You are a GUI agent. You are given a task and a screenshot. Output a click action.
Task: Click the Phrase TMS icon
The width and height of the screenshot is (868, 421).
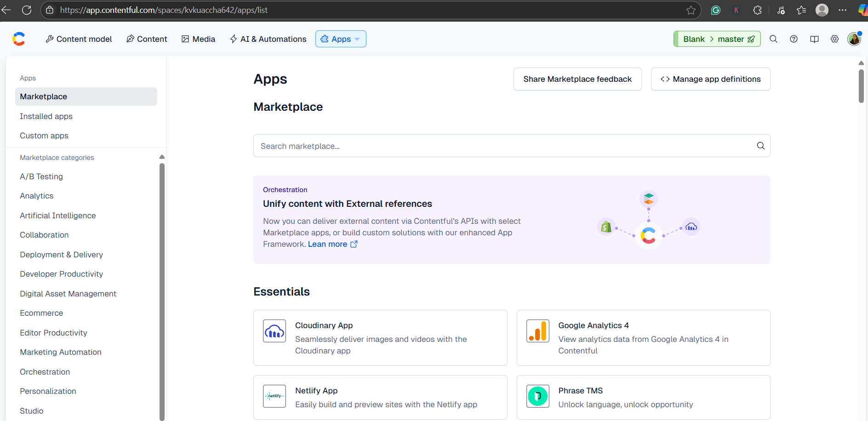tap(538, 396)
